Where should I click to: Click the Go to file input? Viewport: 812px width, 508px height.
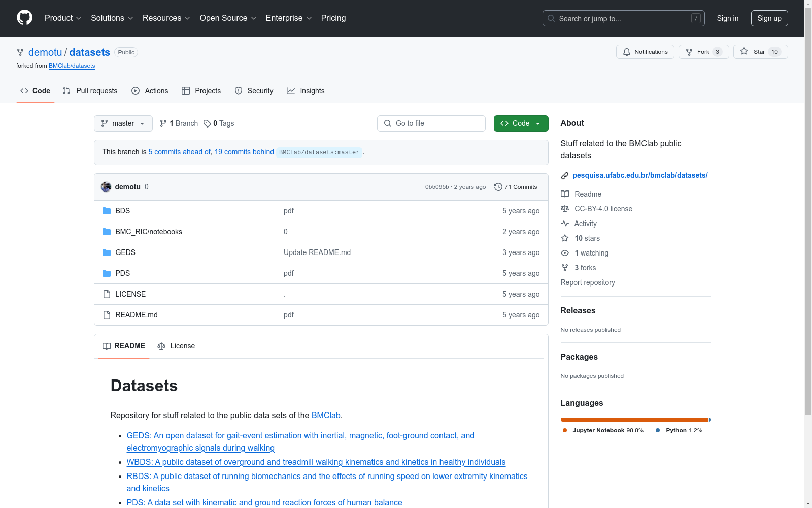coord(431,123)
